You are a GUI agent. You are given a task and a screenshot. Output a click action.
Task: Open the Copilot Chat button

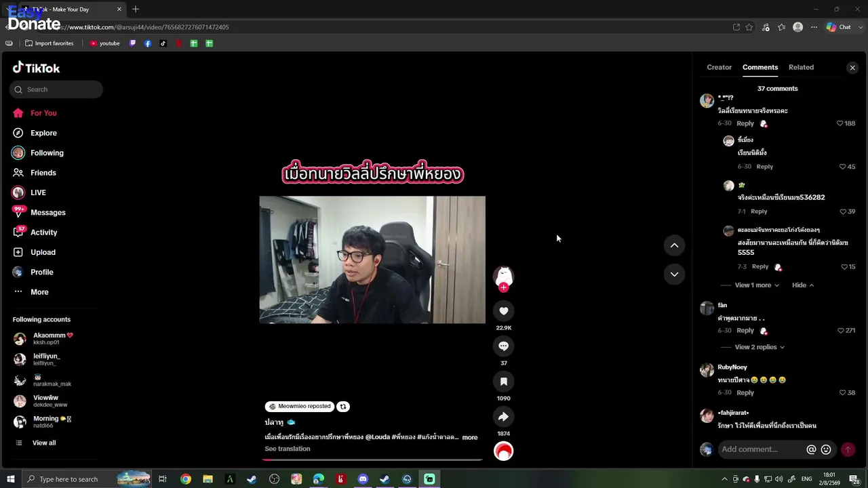tap(839, 27)
